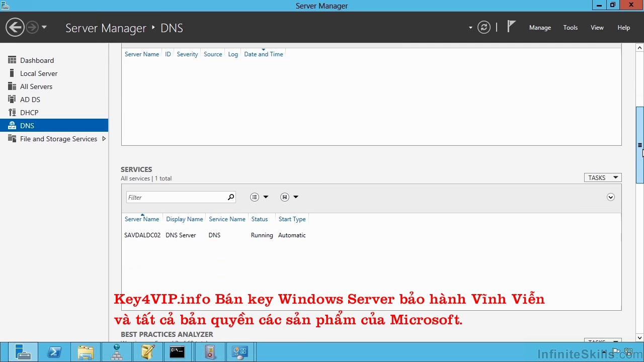644x362 pixels.
Task: Open network sites tool on taskbar
Action: [x=117, y=352]
